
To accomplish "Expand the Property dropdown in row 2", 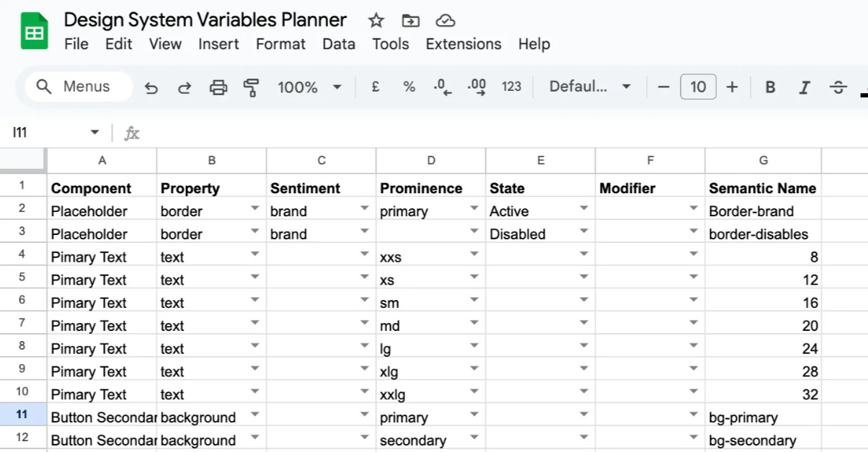I will click(x=254, y=208).
